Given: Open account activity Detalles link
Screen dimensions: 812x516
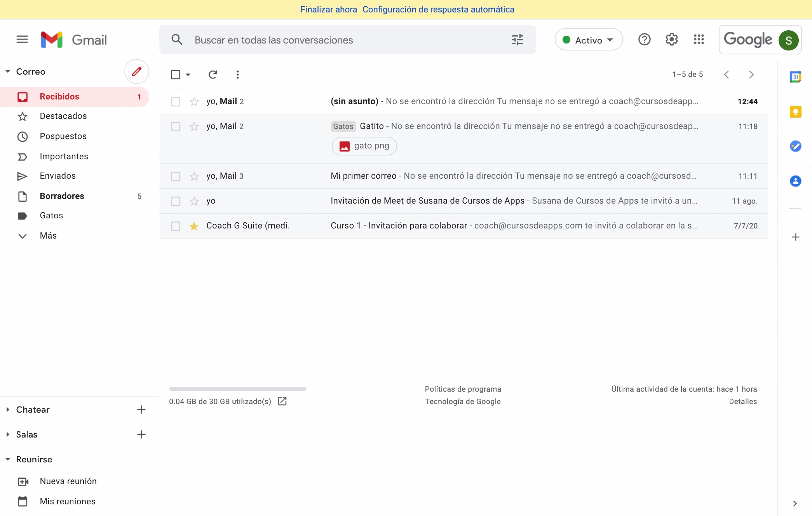Looking at the screenshot, I should coord(742,401).
